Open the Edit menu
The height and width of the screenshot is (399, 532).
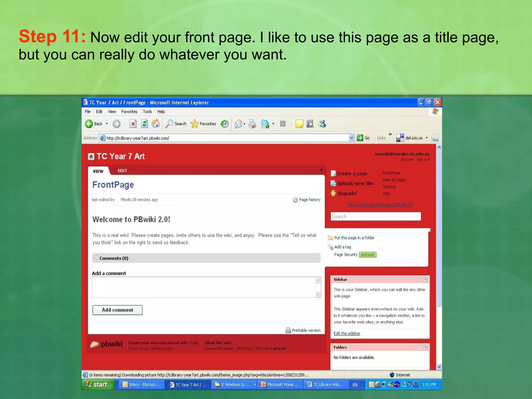(99, 112)
